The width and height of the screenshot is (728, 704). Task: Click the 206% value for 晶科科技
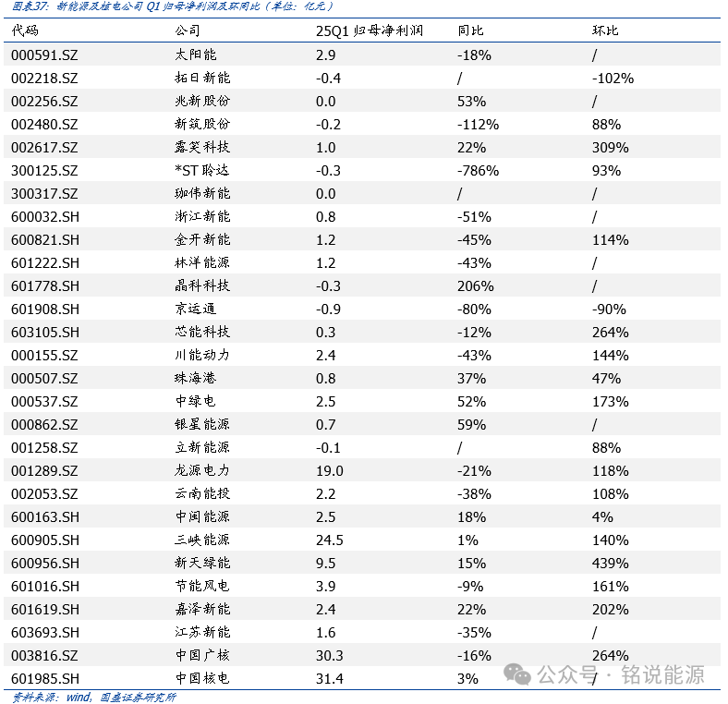click(x=476, y=286)
